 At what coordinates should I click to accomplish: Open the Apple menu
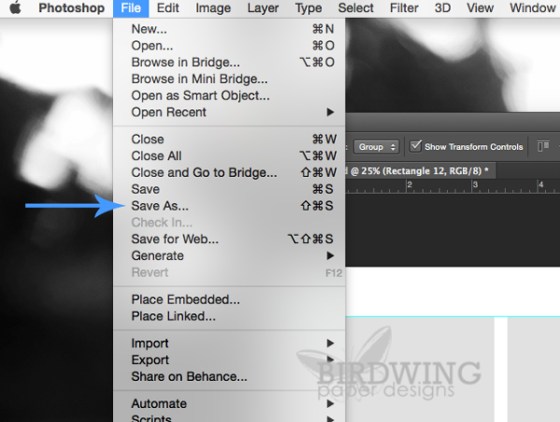click(x=15, y=8)
